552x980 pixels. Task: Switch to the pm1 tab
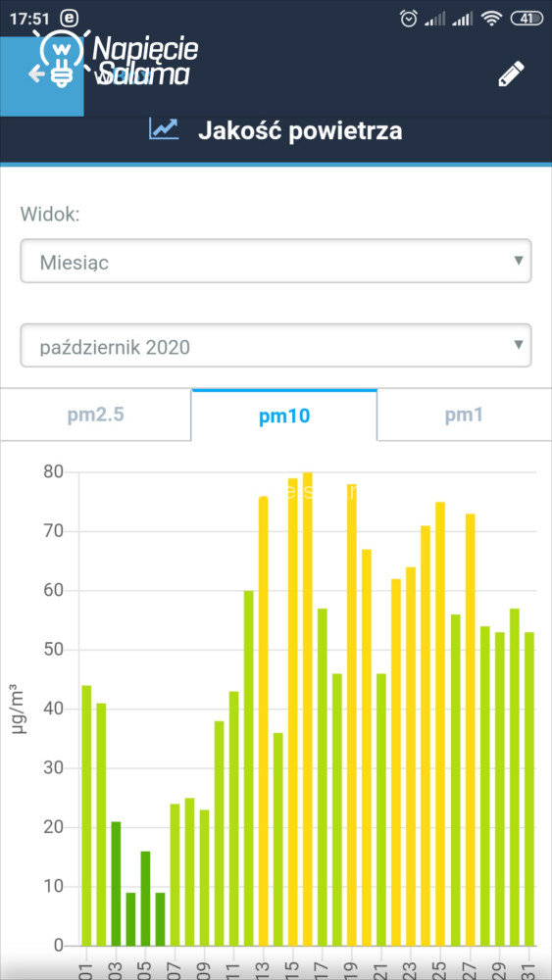pyautogui.click(x=464, y=416)
